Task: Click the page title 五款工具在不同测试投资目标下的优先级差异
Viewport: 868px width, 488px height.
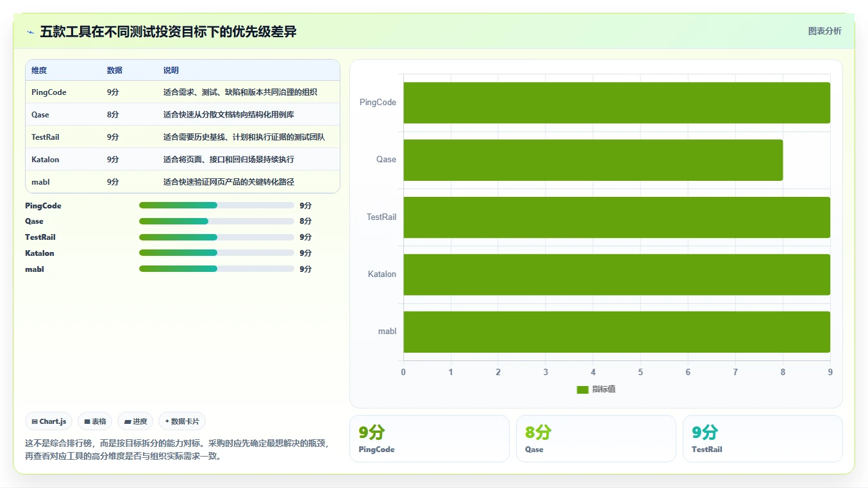Action: click(x=168, y=31)
